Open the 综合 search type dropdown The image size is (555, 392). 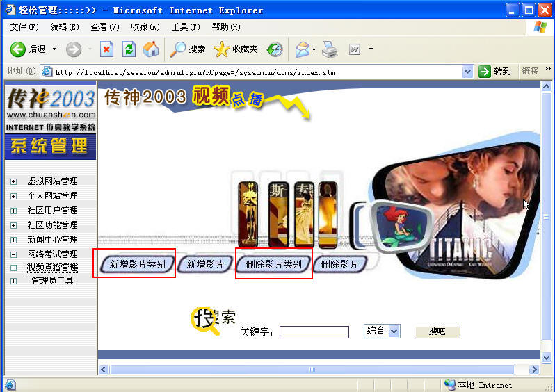[x=394, y=332]
